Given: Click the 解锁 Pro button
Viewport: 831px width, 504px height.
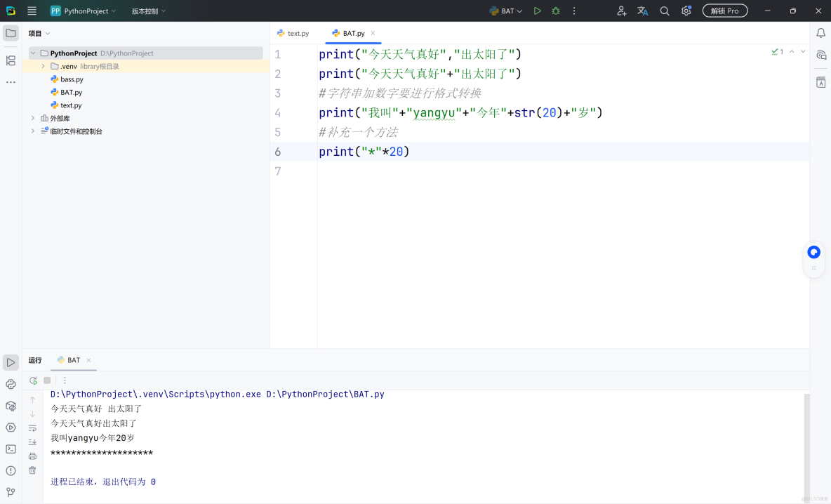Looking at the screenshot, I should (725, 11).
